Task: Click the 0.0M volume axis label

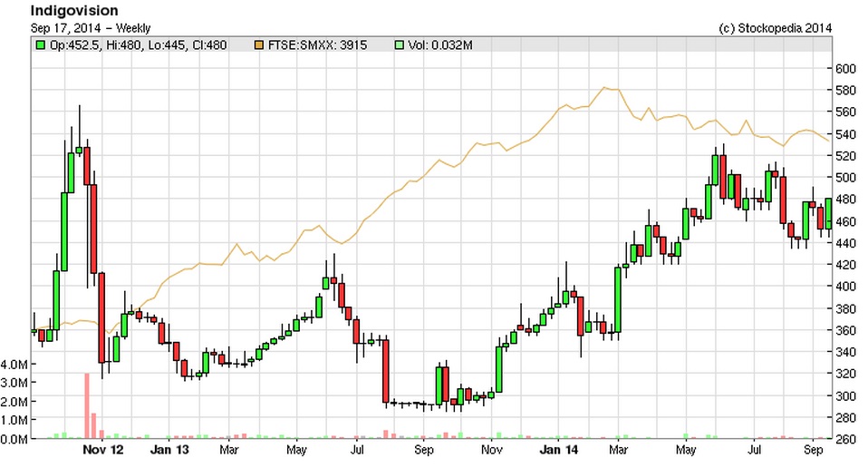Action: click(x=14, y=439)
